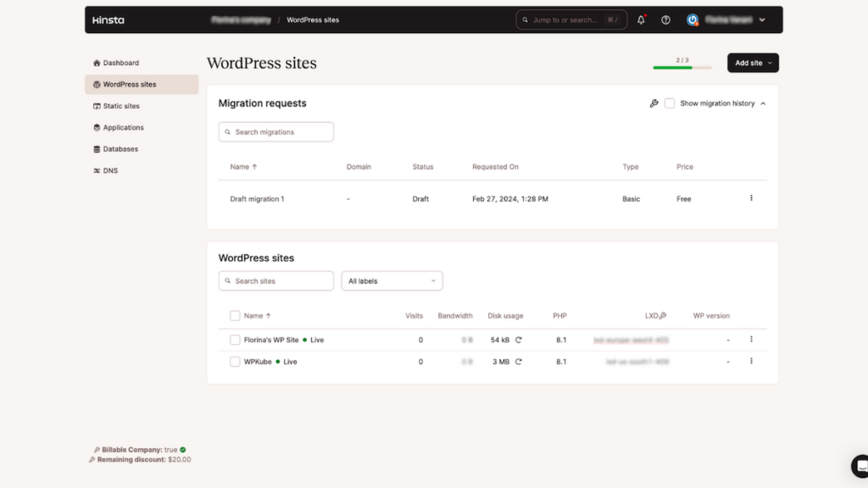Click the Disk usage column header
The height and width of the screenshot is (488, 868).
[505, 316]
